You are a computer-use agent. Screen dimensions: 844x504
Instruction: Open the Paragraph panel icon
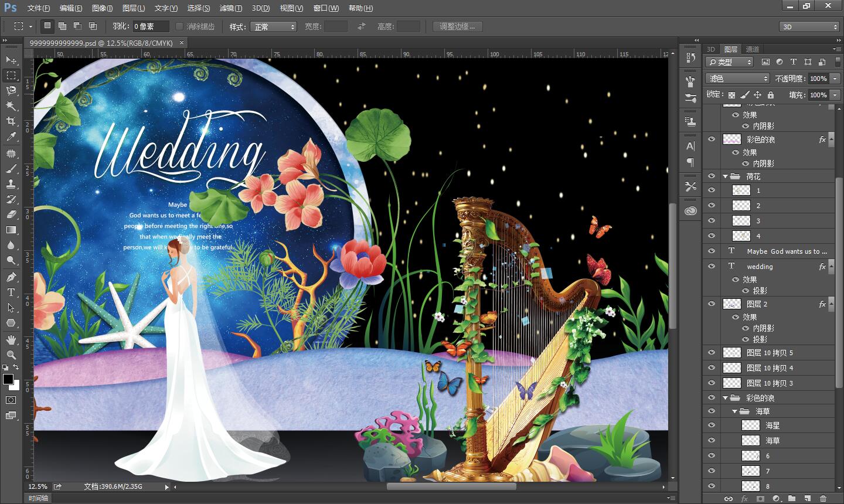[690, 162]
